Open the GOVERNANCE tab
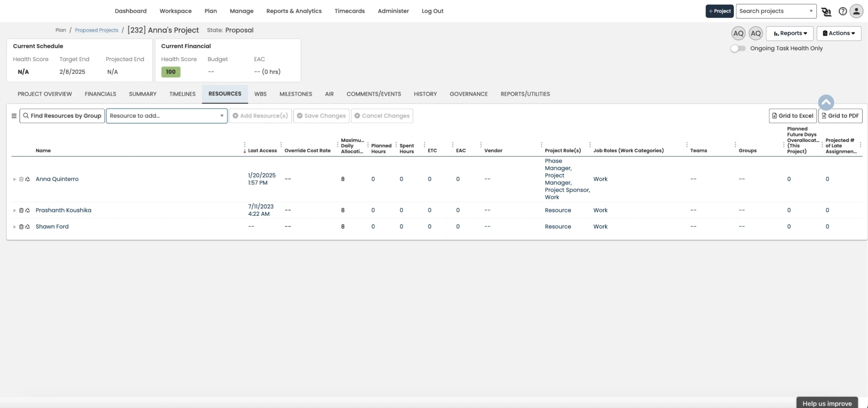 (x=468, y=94)
